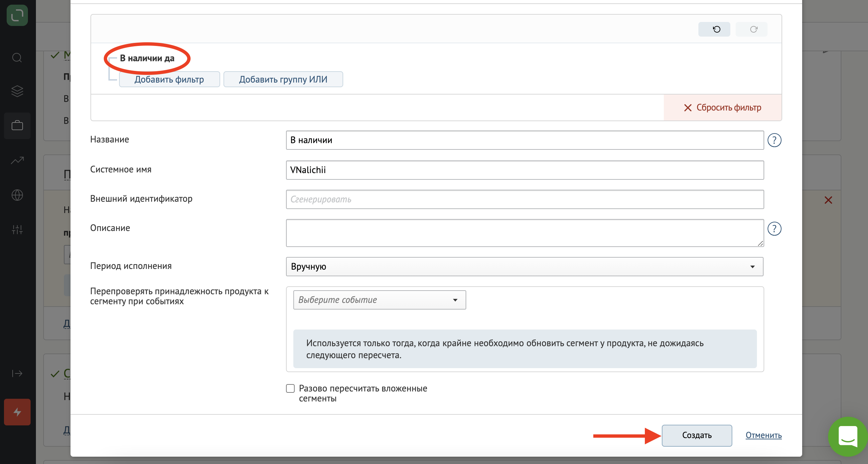Viewport: 868px width, 464px height.
Task: Reset filter with Сбросить фильтр
Action: tap(722, 108)
